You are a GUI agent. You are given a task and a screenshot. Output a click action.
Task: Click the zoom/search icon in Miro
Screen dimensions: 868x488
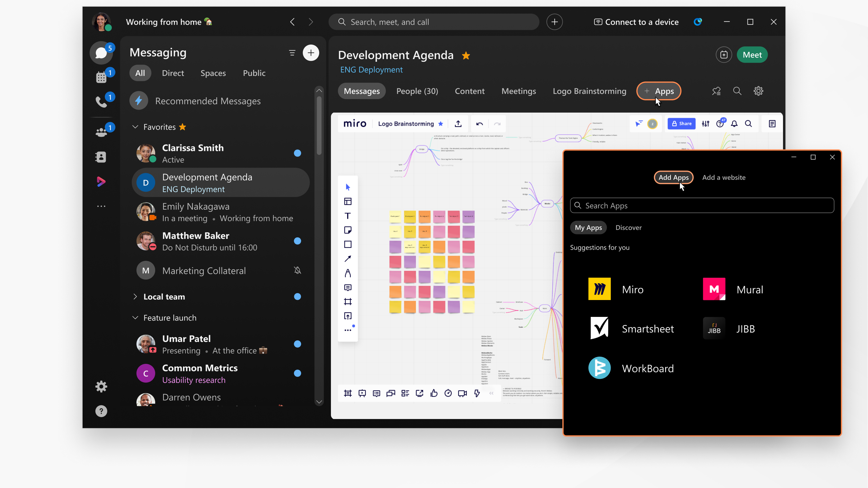coord(749,123)
